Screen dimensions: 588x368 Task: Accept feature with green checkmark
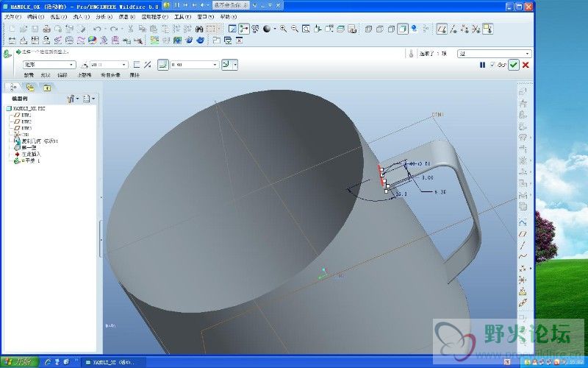[x=513, y=65]
